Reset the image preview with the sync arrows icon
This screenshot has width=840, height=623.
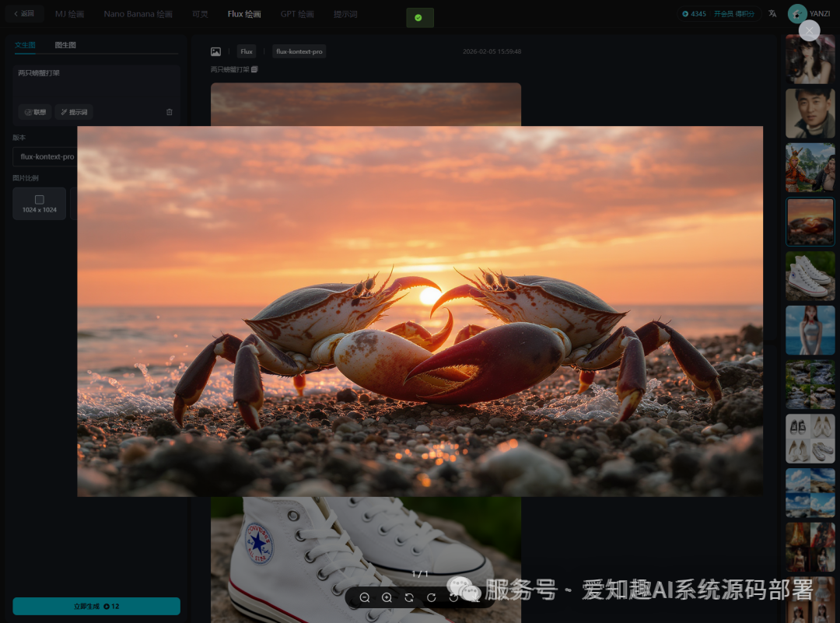[x=409, y=597]
